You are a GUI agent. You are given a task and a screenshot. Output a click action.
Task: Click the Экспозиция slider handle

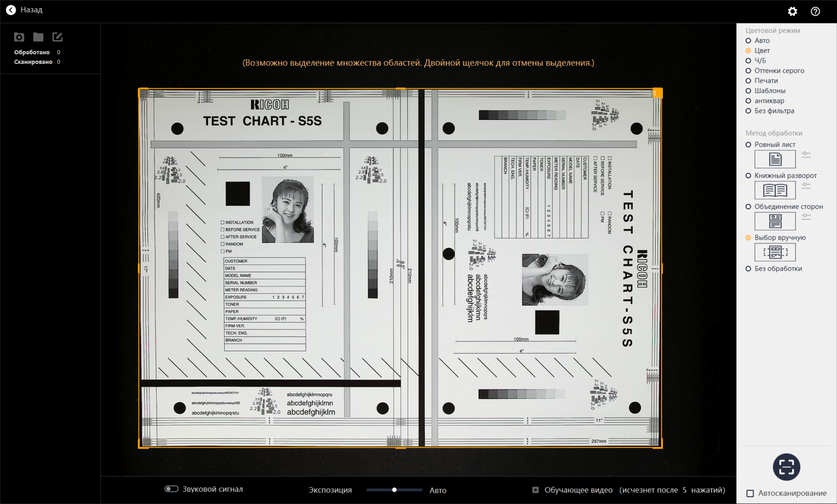(x=394, y=490)
